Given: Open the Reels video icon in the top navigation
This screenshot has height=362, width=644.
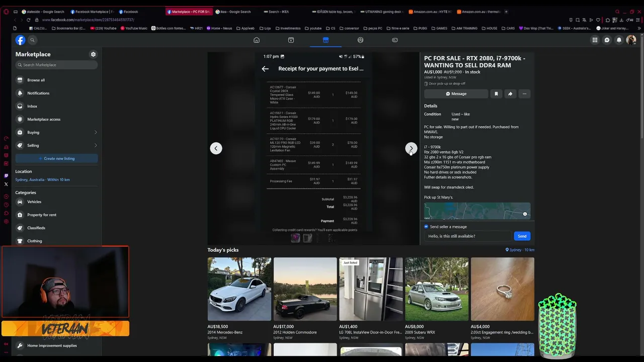Looking at the screenshot, I should pyautogui.click(x=291, y=40).
